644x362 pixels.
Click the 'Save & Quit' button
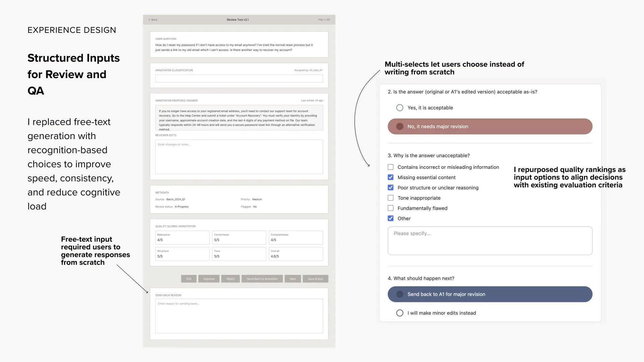315,279
